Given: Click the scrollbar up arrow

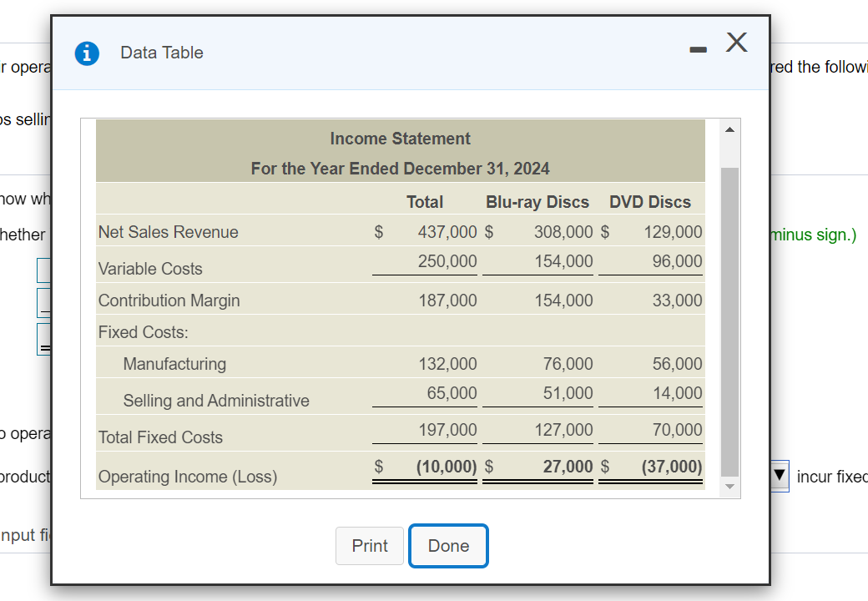Looking at the screenshot, I should pos(729,128).
